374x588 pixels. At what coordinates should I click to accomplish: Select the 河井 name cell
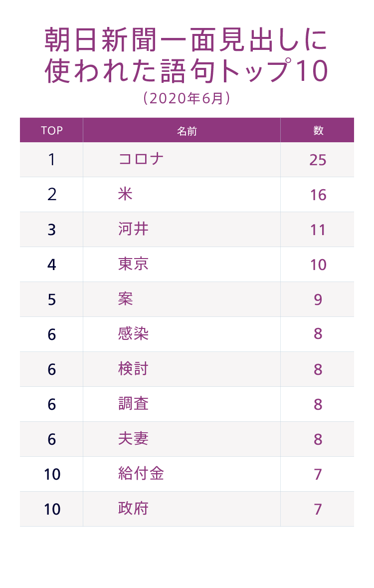(133, 229)
